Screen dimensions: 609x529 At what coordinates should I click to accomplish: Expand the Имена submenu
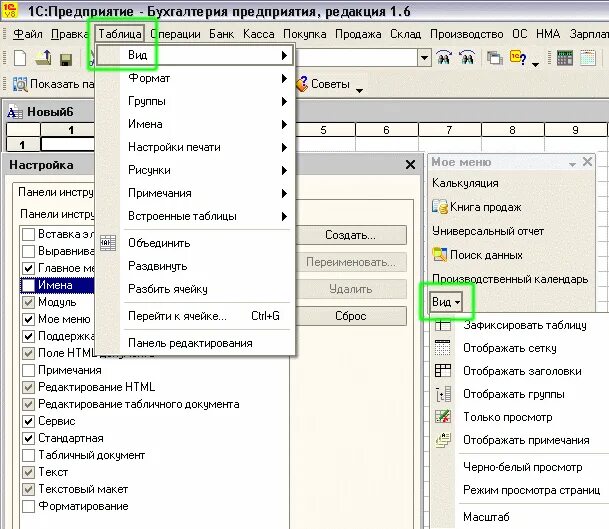(x=195, y=124)
